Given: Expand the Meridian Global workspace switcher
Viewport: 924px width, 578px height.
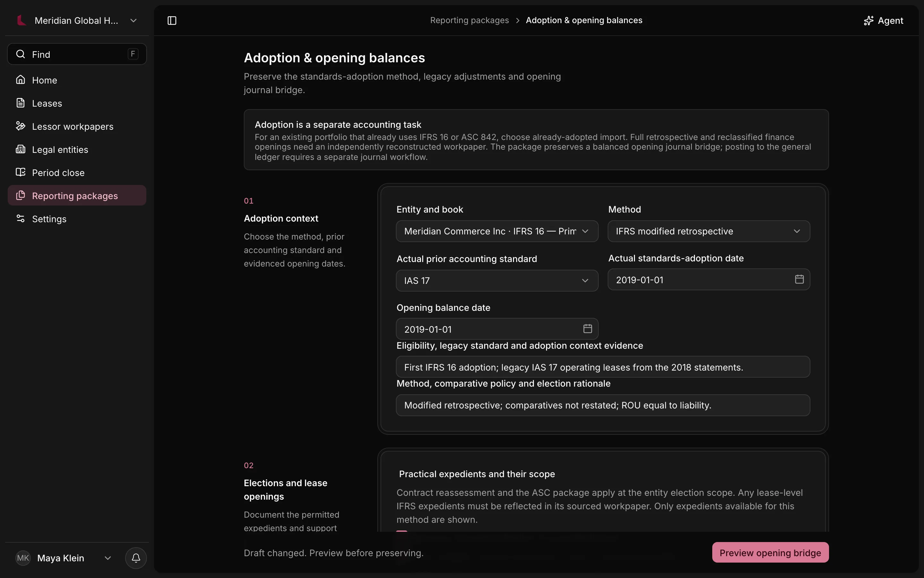Looking at the screenshot, I should coord(133,21).
